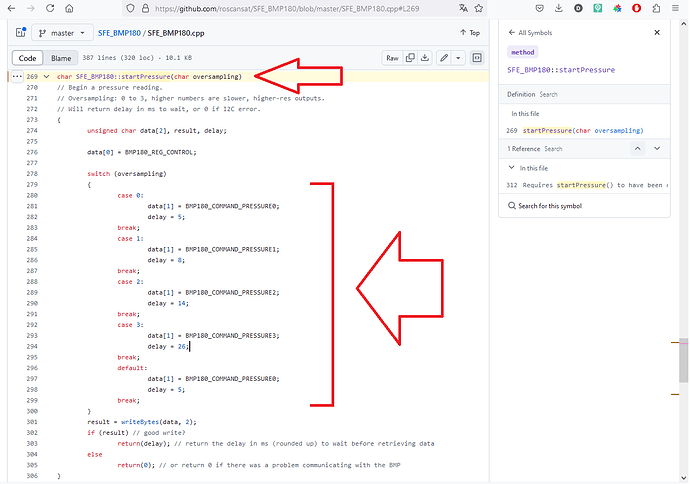Click the red Opera-style extension icon
The width and height of the screenshot is (690, 484).
point(636,8)
